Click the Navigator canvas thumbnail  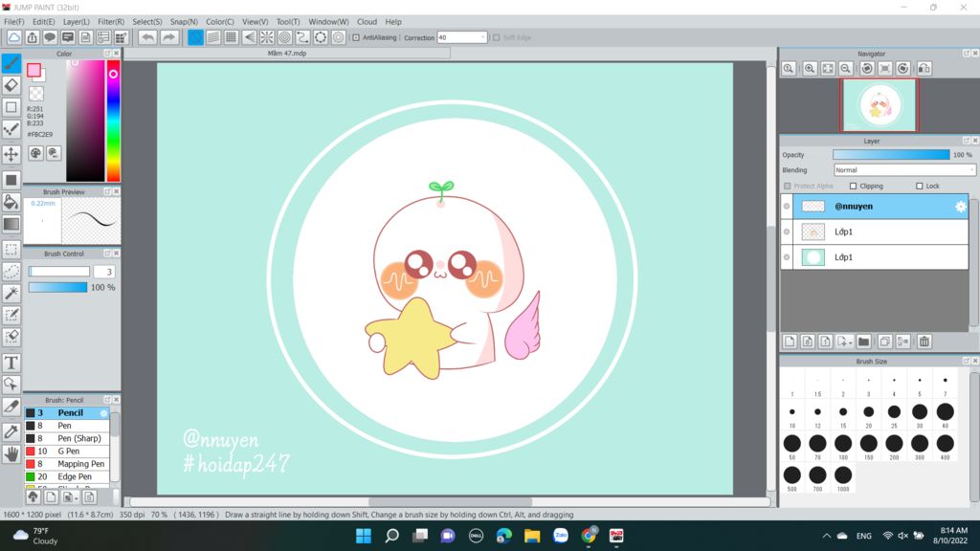[880, 105]
